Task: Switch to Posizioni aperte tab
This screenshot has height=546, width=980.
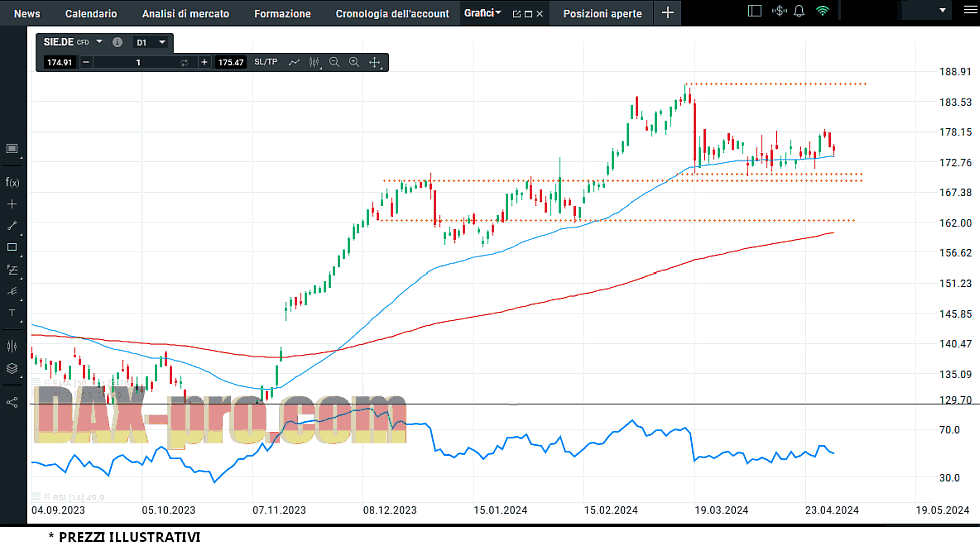Action: [x=602, y=13]
